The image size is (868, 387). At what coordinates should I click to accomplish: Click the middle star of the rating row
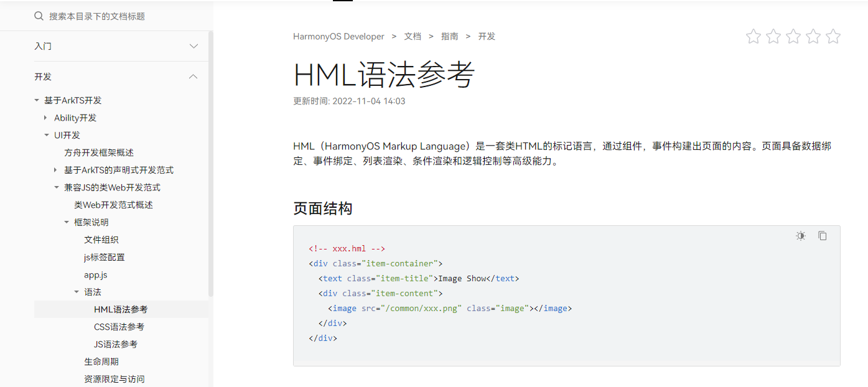click(793, 36)
